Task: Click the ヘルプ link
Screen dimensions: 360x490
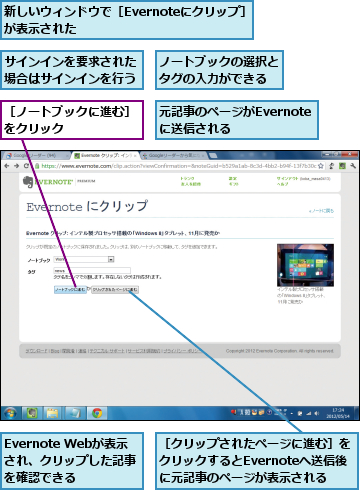Action: [282, 184]
